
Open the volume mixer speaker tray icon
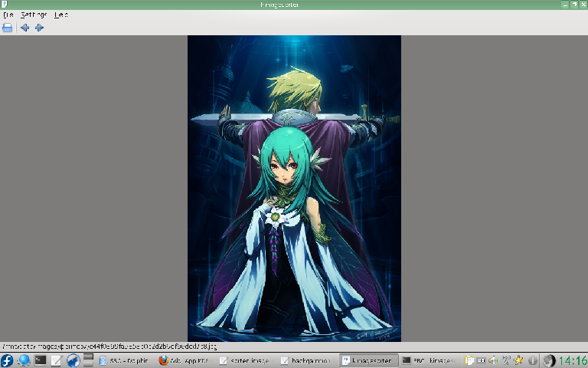pyautogui.click(x=494, y=360)
